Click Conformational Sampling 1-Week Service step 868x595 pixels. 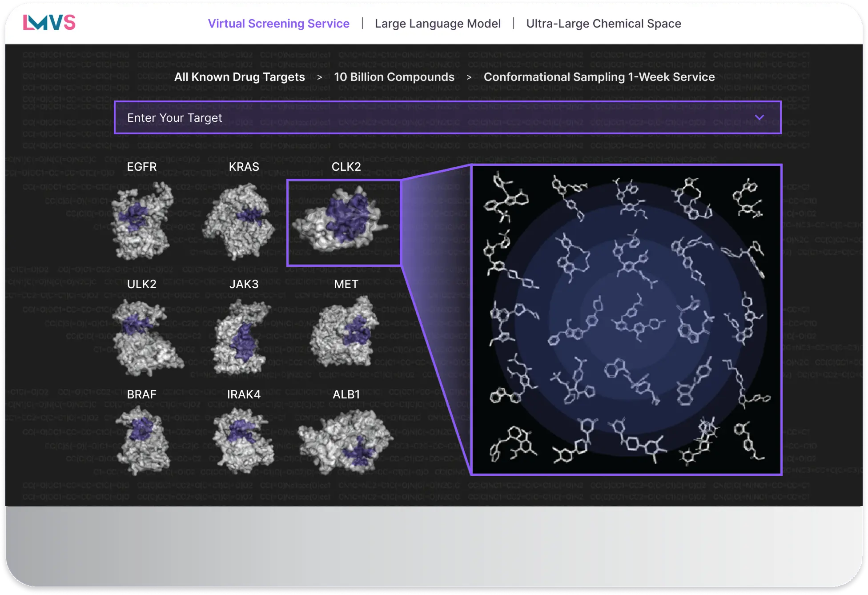tap(599, 77)
